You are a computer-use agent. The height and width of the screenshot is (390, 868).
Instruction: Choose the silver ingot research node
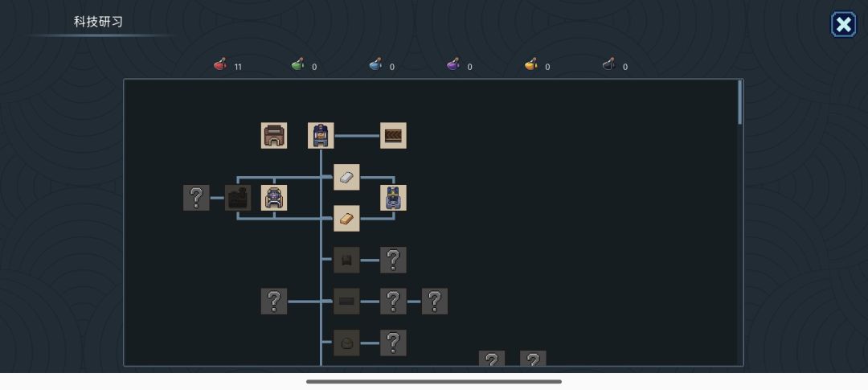tap(346, 177)
